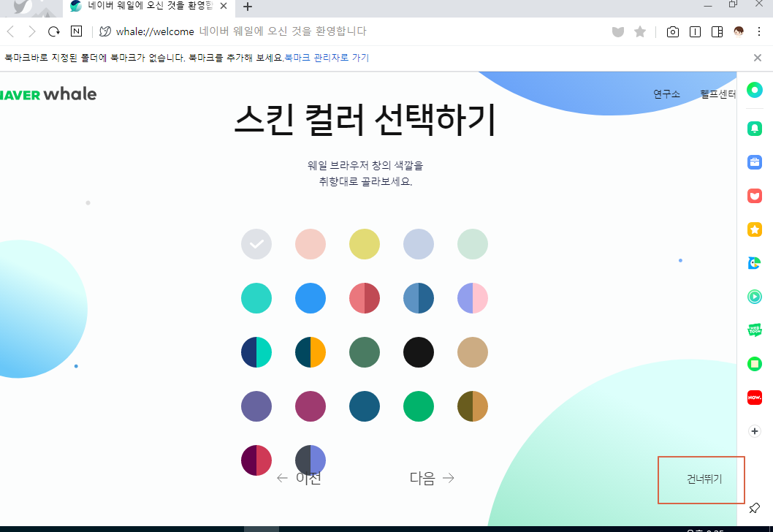
Task: Open the green square sidebar icon
Action: pos(754,364)
